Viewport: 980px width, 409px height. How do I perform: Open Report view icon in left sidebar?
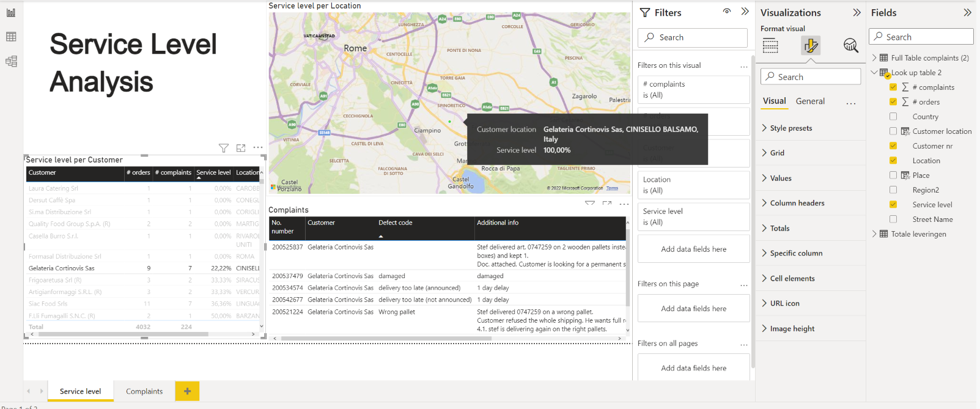click(11, 12)
